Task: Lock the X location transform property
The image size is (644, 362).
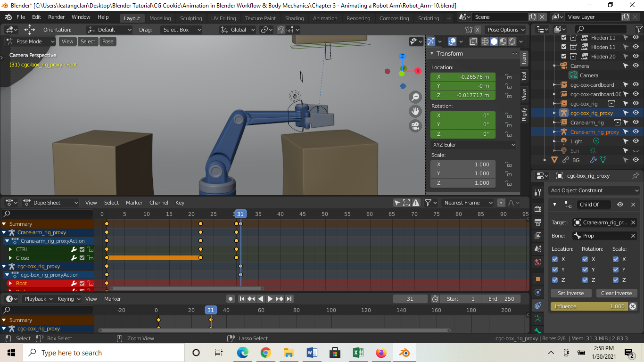Action: click(x=508, y=77)
